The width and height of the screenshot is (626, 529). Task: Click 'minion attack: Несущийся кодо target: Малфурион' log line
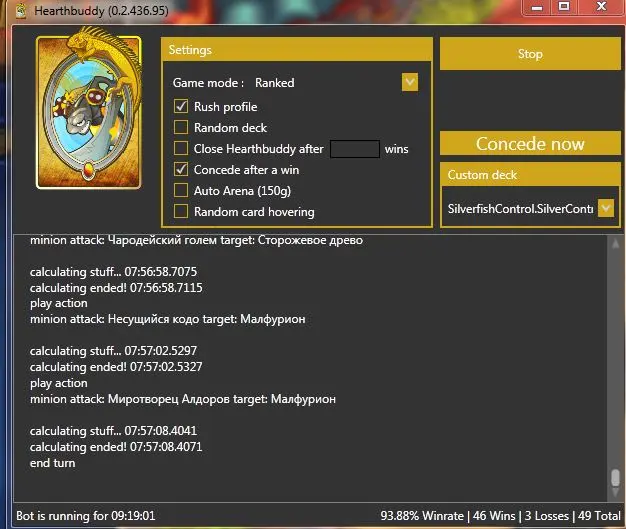[168, 319]
